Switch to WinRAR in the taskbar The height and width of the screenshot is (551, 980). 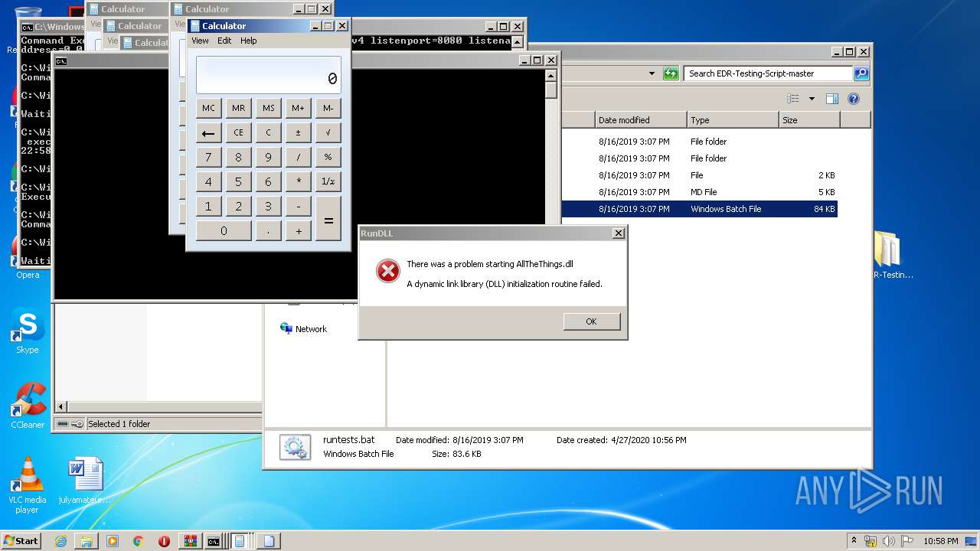[190, 541]
